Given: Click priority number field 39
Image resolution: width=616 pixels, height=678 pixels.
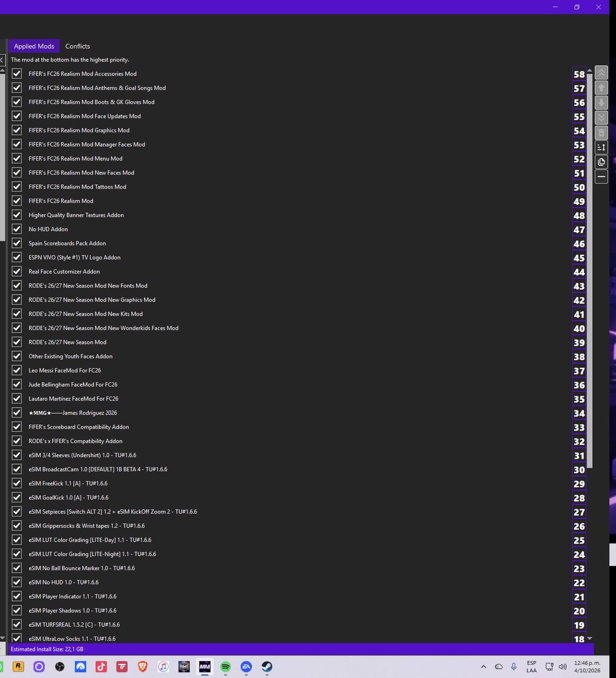Looking at the screenshot, I should pyautogui.click(x=579, y=342).
